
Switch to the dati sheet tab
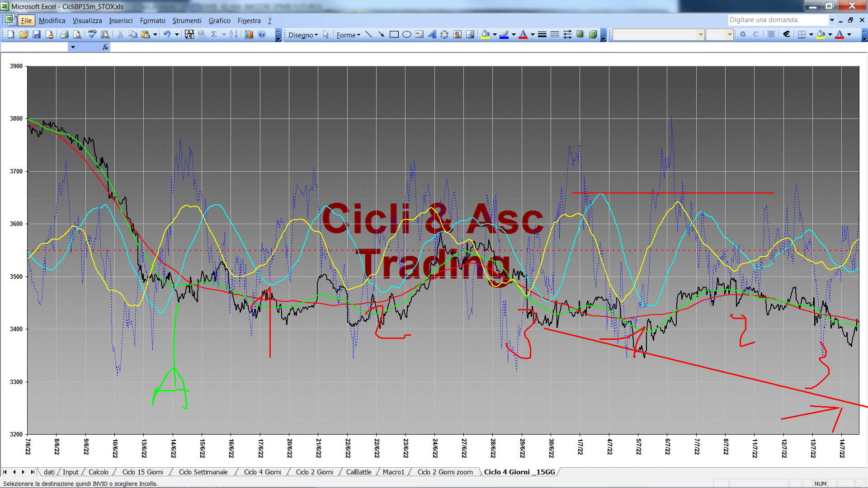point(49,472)
